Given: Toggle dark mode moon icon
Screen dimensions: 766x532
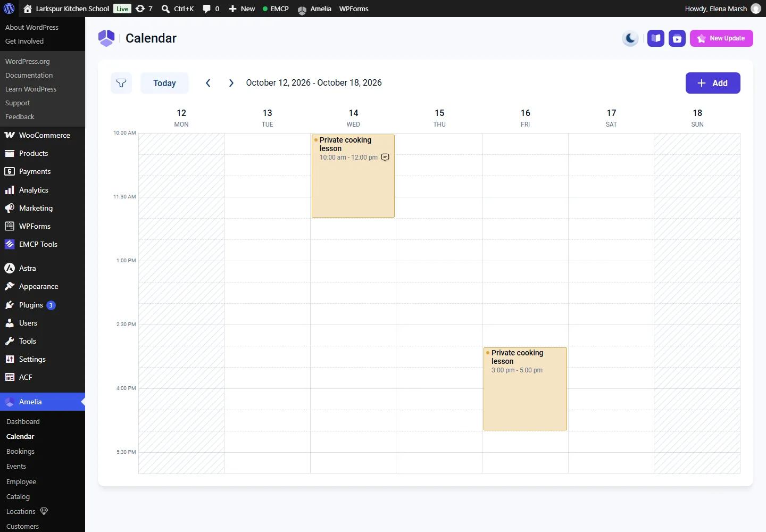Looking at the screenshot, I should (630, 38).
